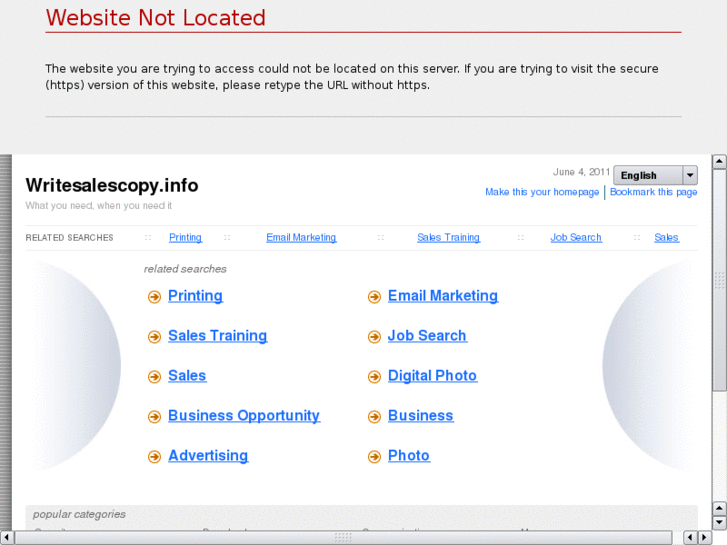
Task: Open the large Job Search link
Action: coord(427,336)
